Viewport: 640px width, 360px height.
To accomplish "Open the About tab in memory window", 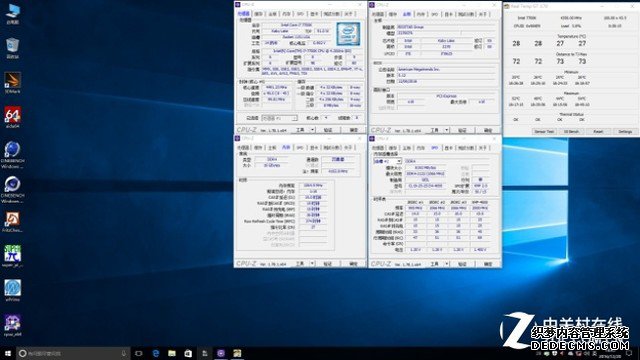I will [x=349, y=147].
